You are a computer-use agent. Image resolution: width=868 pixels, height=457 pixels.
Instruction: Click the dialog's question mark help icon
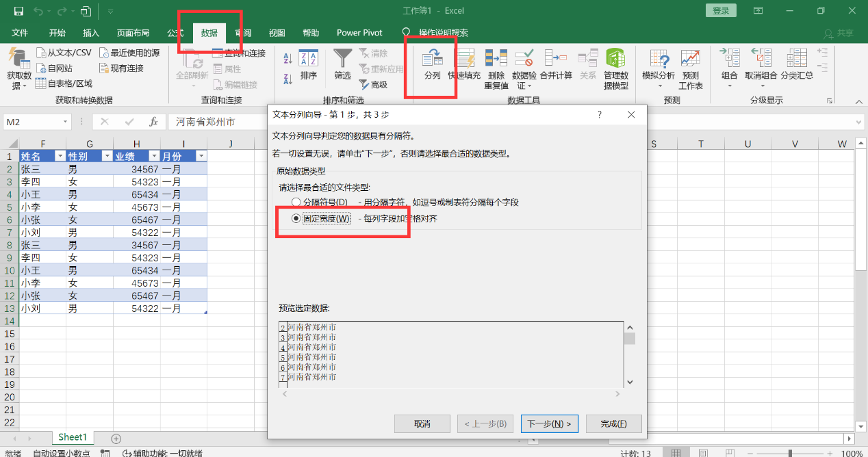point(599,115)
